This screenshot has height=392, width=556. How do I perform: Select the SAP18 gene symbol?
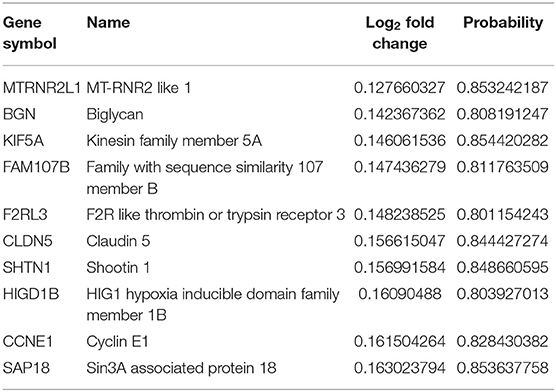pos(26,368)
